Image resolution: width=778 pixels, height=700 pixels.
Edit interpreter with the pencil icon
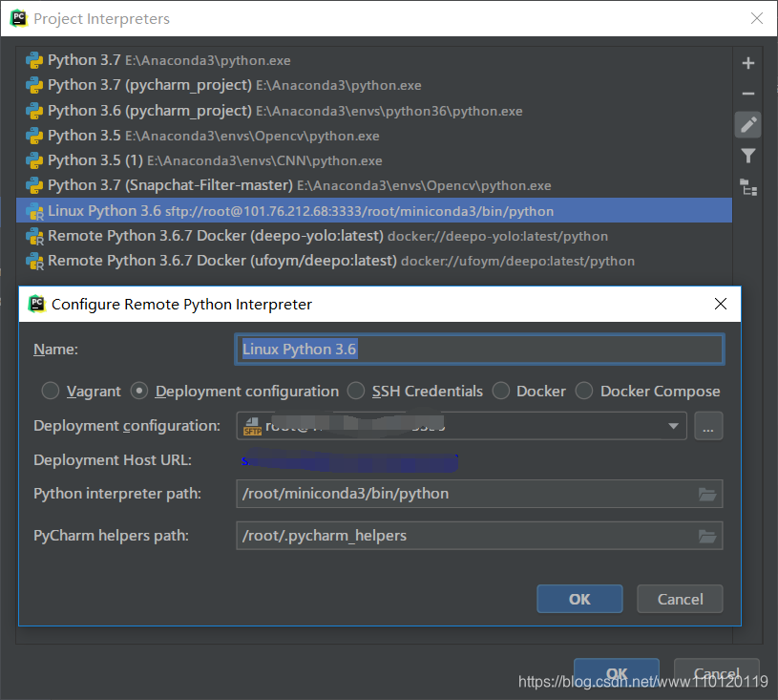tap(748, 124)
